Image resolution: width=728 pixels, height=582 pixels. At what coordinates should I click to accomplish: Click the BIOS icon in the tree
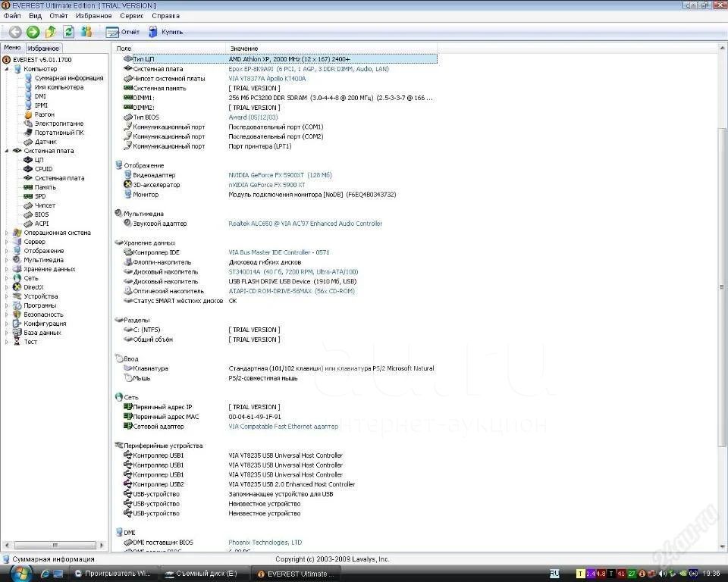tap(28, 214)
